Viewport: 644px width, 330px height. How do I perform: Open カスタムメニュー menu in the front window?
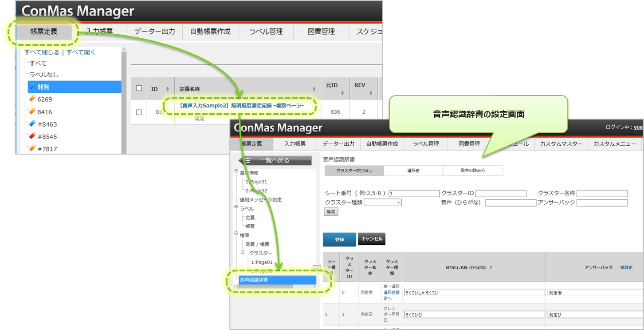615,144
